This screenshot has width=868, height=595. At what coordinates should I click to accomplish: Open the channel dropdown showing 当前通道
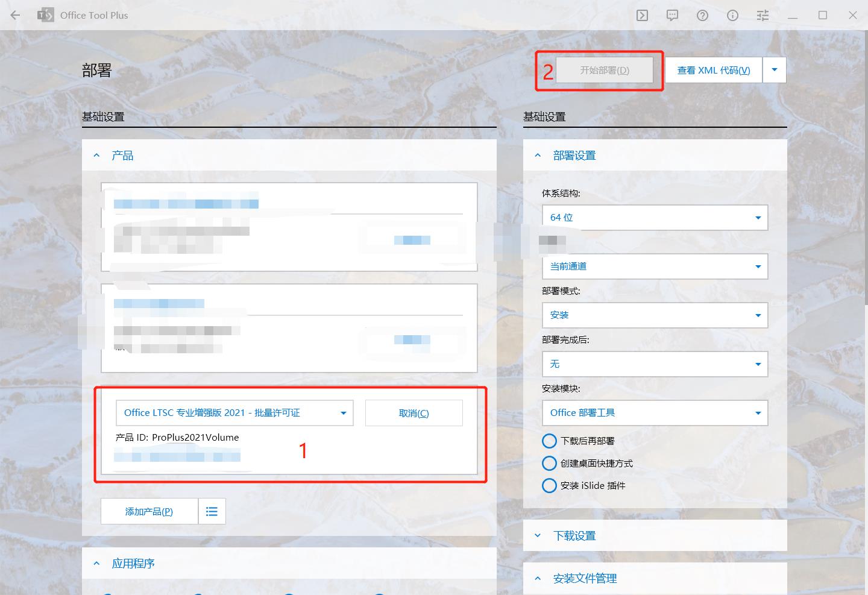[x=655, y=266]
